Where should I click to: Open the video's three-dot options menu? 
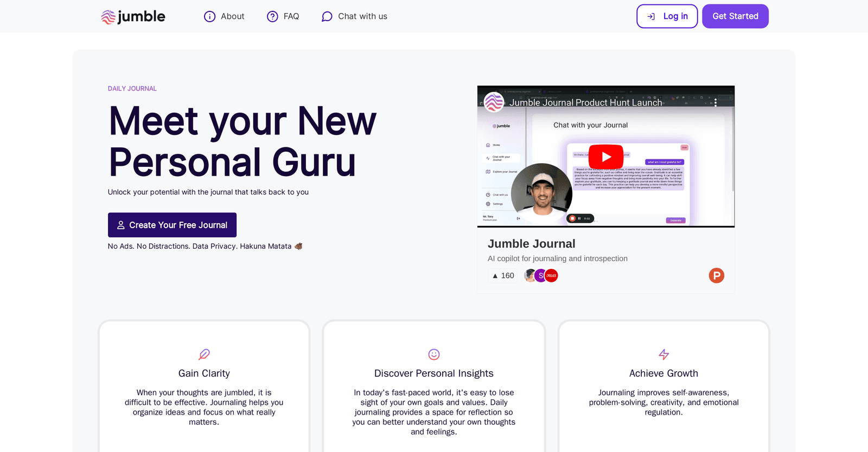(716, 102)
